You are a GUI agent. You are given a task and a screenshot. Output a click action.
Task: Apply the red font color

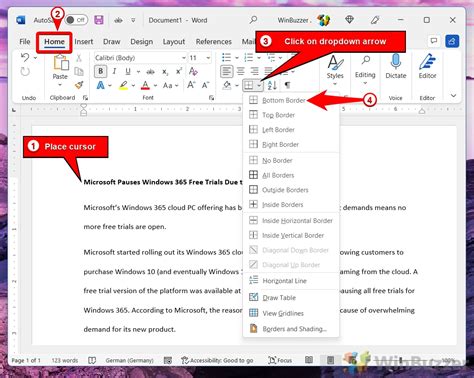click(x=145, y=86)
